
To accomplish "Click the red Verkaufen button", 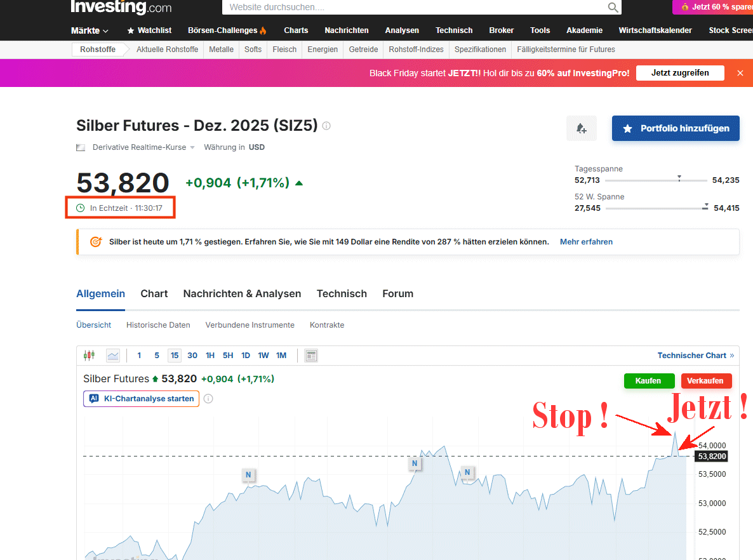I will [x=706, y=381].
